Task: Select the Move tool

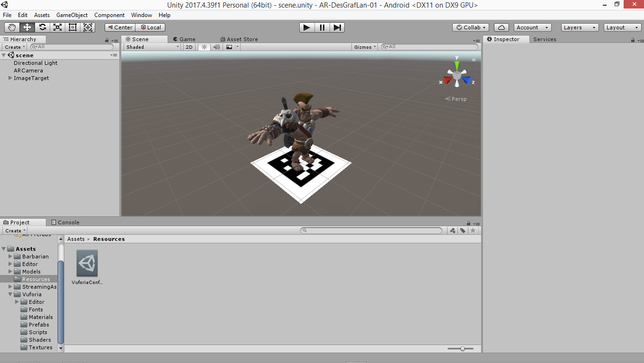Action: click(x=27, y=27)
